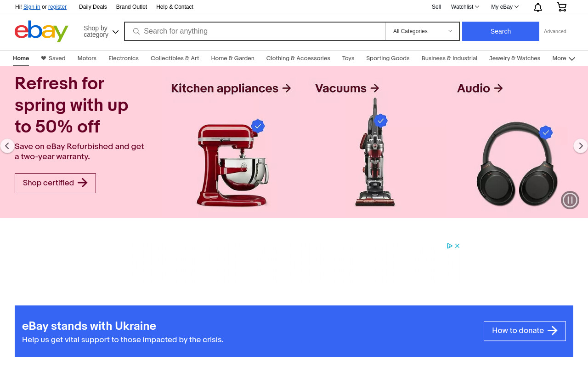Pause the banner carousel
Screen dimensions: 588x368
570,200
